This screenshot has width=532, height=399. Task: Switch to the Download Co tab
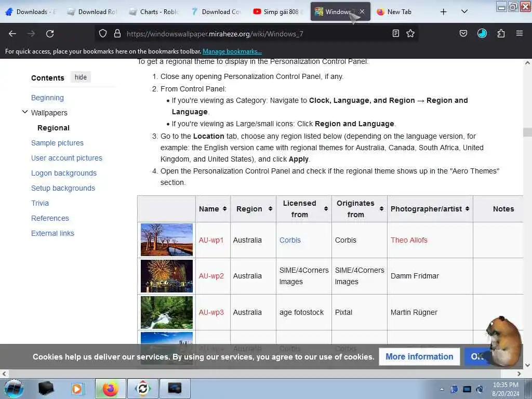click(x=216, y=12)
